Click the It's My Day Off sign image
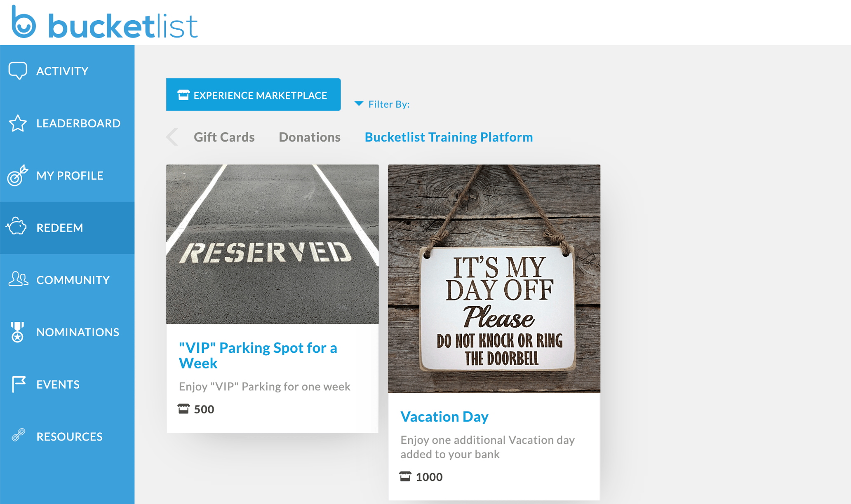851x504 pixels. [x=494, y=279]
